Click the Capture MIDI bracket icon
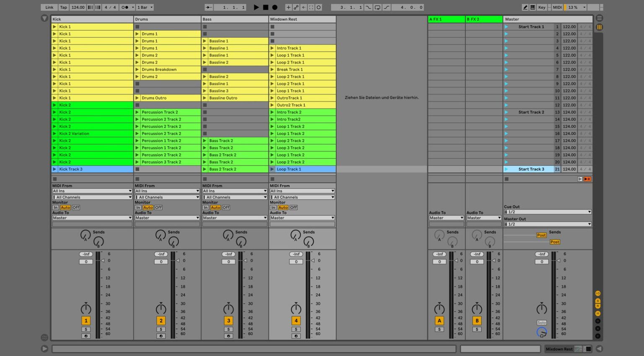Image resolution: width=644 pixels, height=356 pixels. [311, 7]
